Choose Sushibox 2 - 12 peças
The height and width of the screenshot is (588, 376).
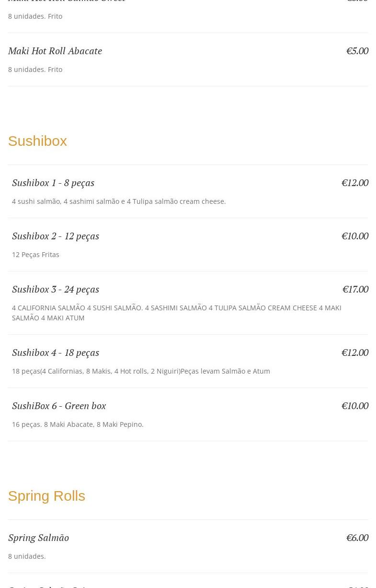(56, 236)
